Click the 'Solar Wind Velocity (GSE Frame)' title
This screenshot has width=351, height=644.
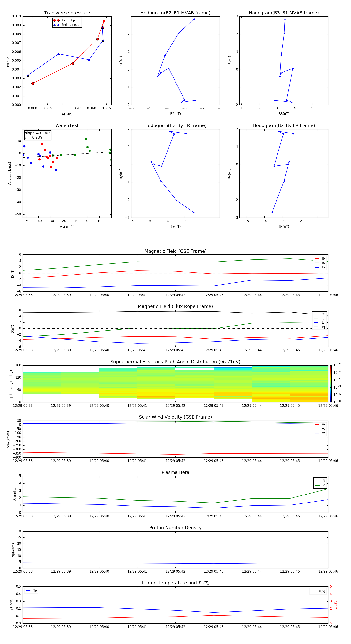(x=175, y=417)
